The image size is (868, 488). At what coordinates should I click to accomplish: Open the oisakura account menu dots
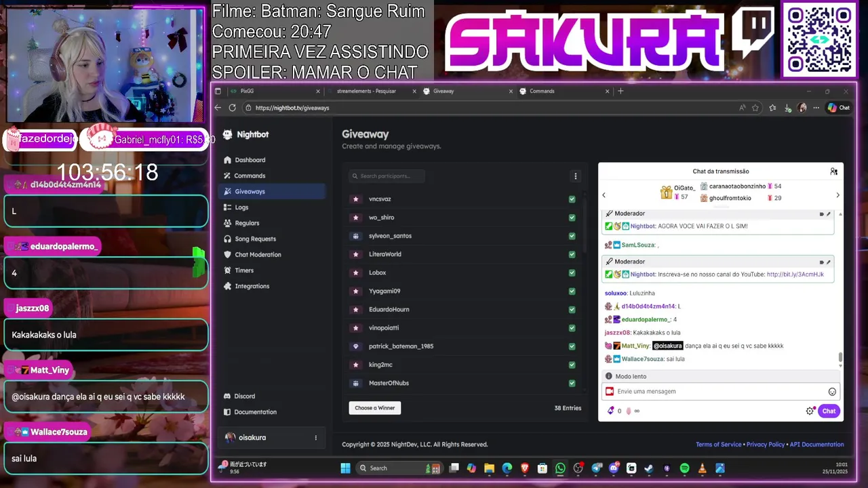tap(315, 438)
